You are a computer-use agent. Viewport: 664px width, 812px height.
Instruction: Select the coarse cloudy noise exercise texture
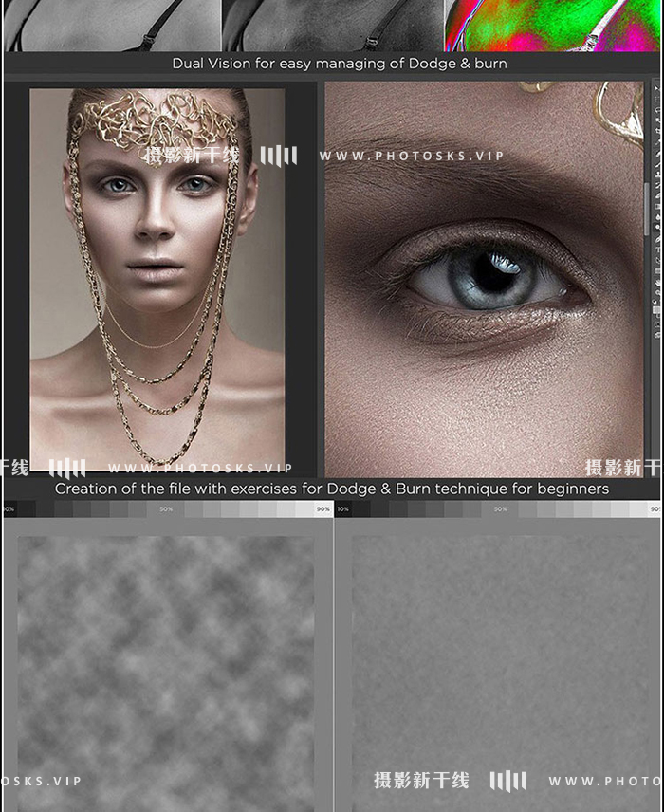pos(166,674)
